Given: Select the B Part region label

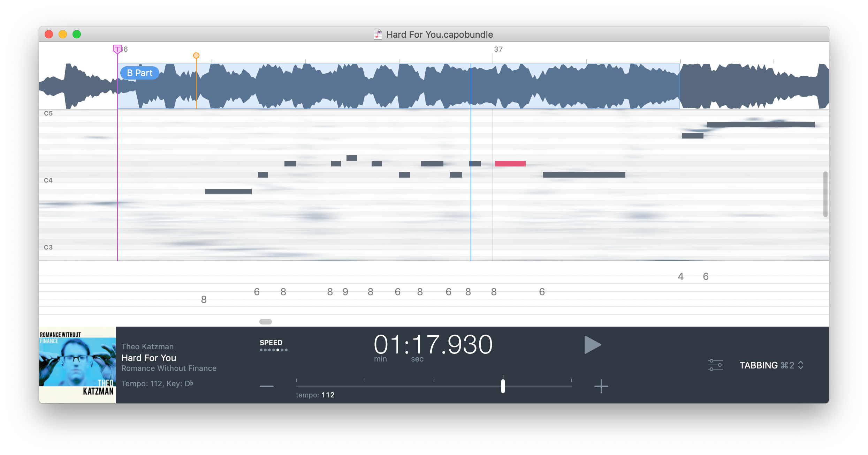Looking at the screenshot, I should pos(140,73).
